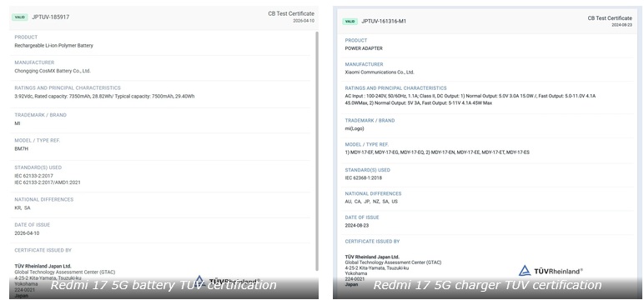Select text Rechargeable Li-ion Polymer Battery
The width and height of the screenshot is (644, 305).
pos(53,46)
